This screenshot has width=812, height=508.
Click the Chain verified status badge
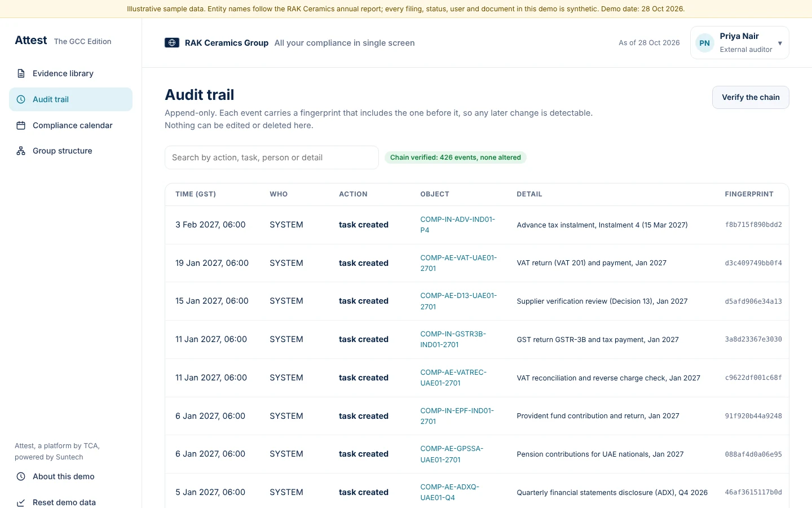455,157
